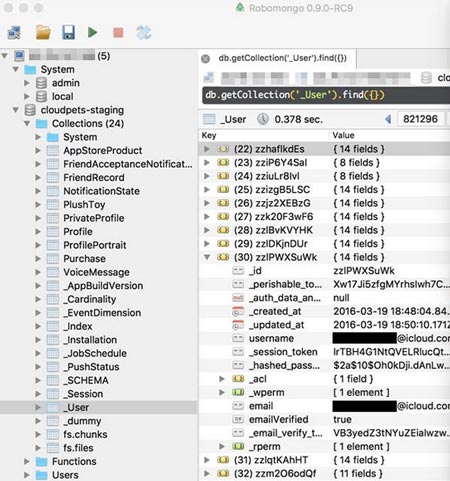The image size is (450, 481).
Task: Expand the Functions folder
Action: click(27, 461)
